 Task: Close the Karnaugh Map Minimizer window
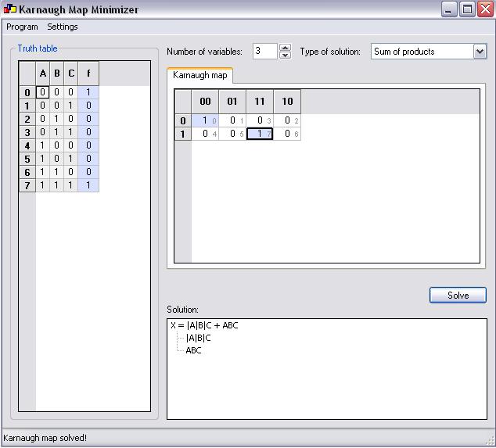[x=485, y=9]
